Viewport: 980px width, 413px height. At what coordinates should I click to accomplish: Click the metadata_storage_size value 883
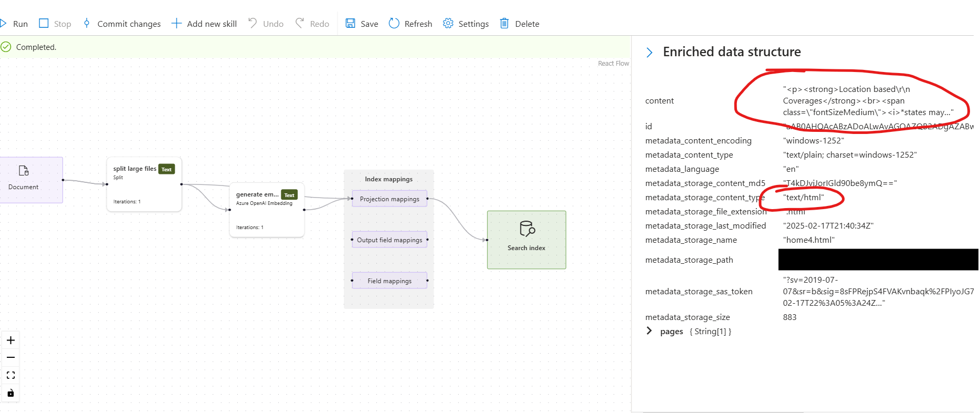coord(789,317)
